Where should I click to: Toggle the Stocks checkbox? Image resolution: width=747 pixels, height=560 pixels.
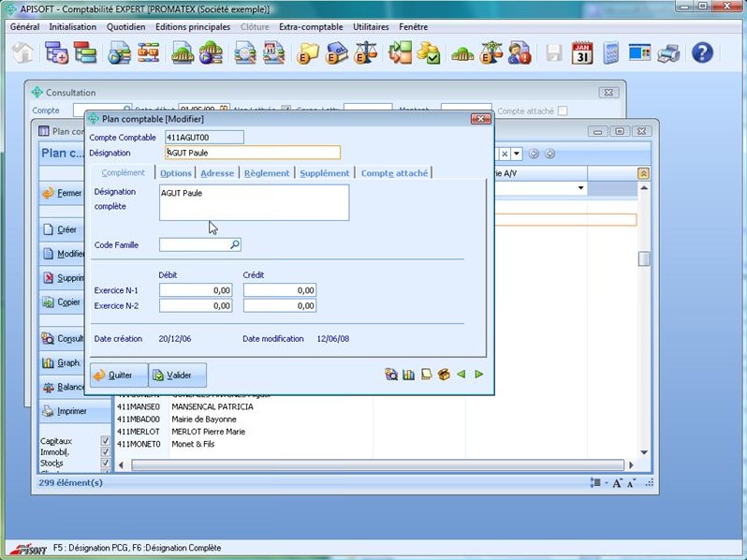pos(105,463)
